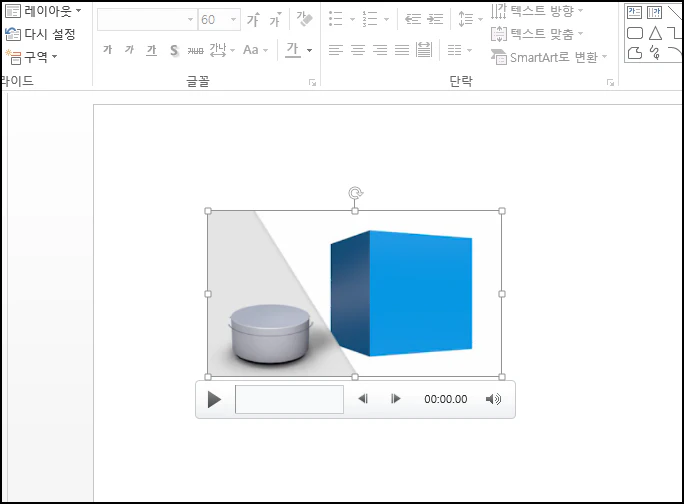Open the 글꼴 font dialog launcher
The image size is (684, 504).
coord(312,82)
